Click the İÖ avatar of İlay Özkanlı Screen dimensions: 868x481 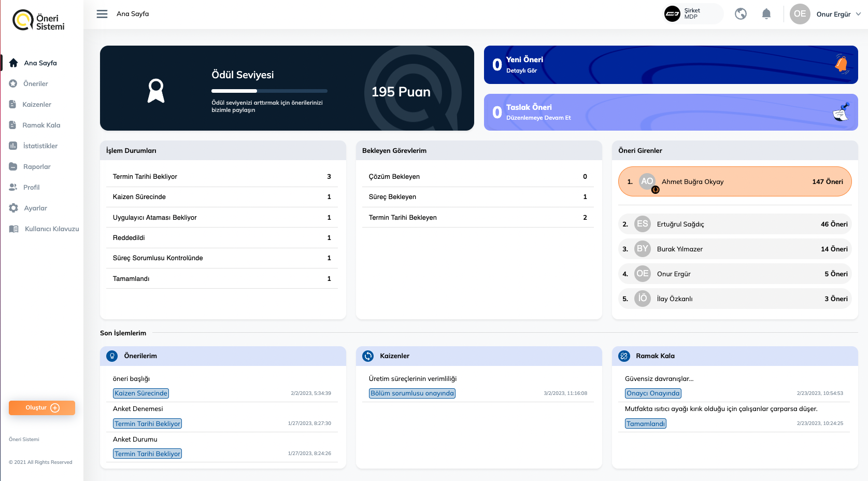643,299
